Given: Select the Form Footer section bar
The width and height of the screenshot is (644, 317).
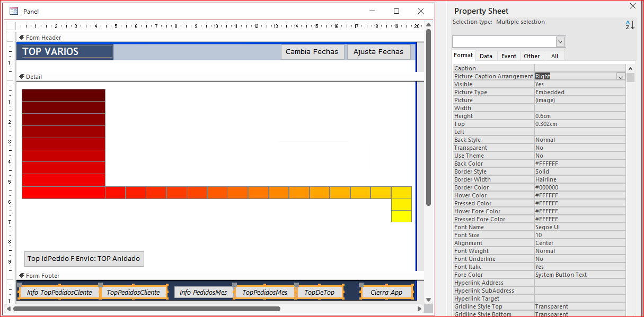Looking at the screenshot, I should [x=220, y=276].
